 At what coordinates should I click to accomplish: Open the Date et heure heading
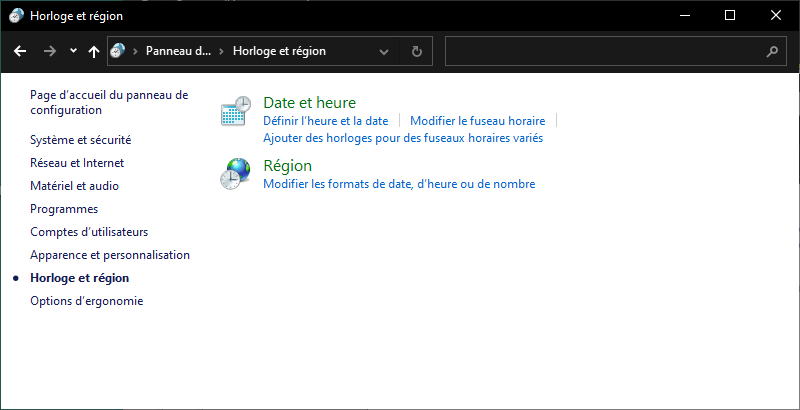click(x=309, y=103)
